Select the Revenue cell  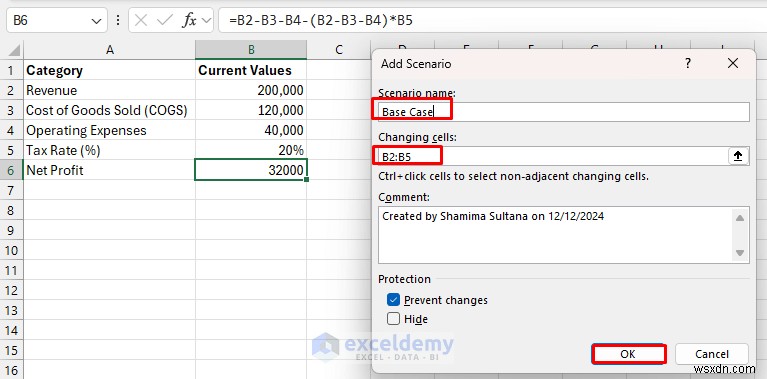pos(110,90)
